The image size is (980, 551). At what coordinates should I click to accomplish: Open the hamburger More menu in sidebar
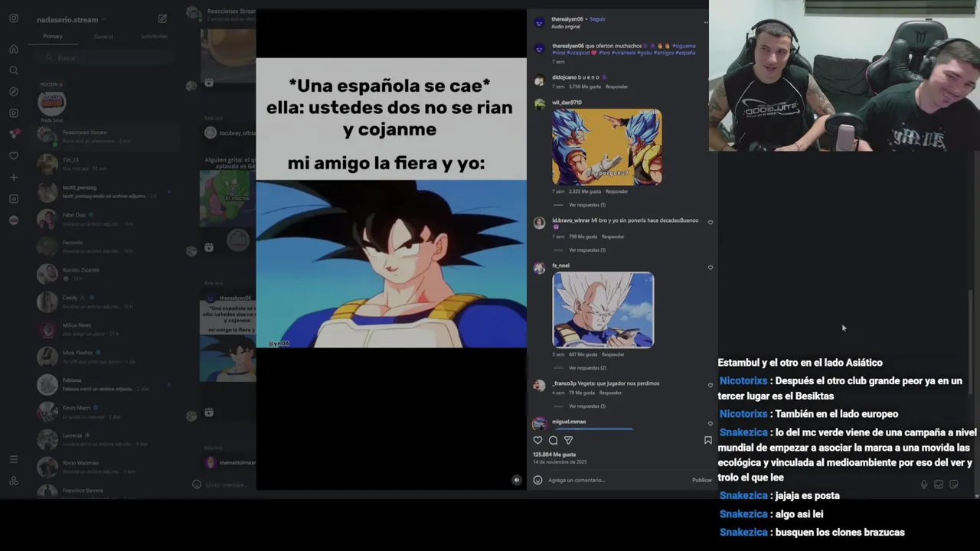tap(14, 459)
